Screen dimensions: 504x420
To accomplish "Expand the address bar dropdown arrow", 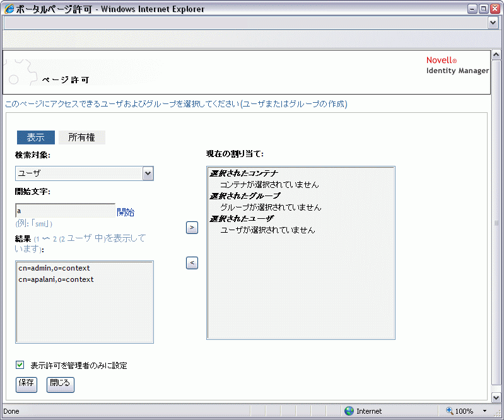I will pyautogui.click(x=493, y=23).
